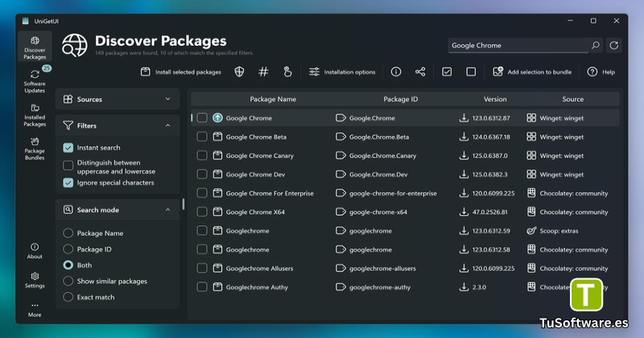Choose Exact match search mode
644x338 pixels.
pos(68,297)
